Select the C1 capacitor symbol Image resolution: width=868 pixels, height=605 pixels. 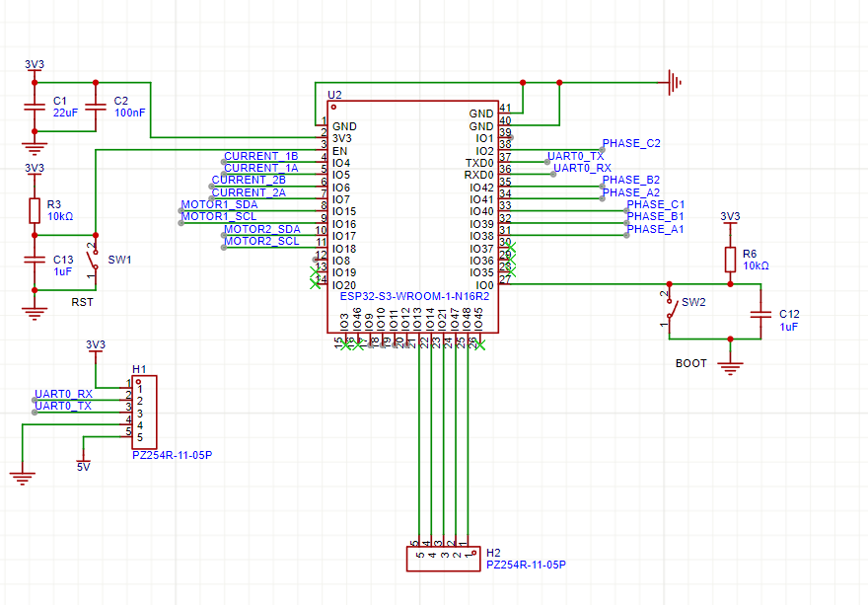tap(35, 107)
